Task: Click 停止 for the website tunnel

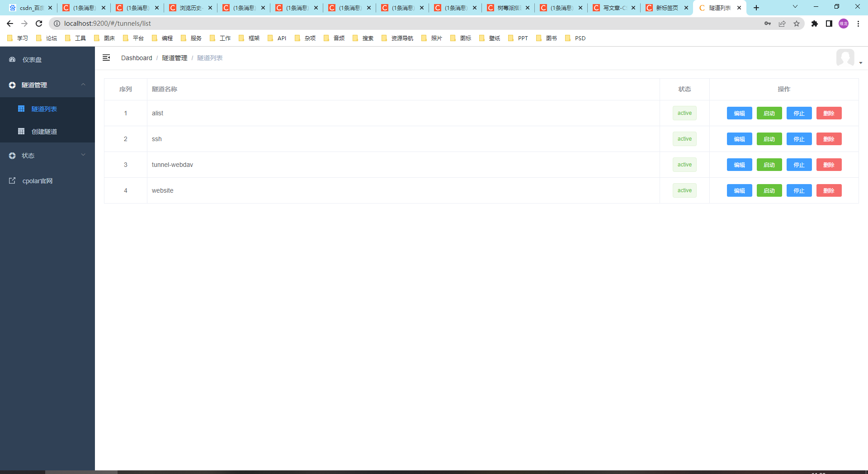Action: coord(799,190)
